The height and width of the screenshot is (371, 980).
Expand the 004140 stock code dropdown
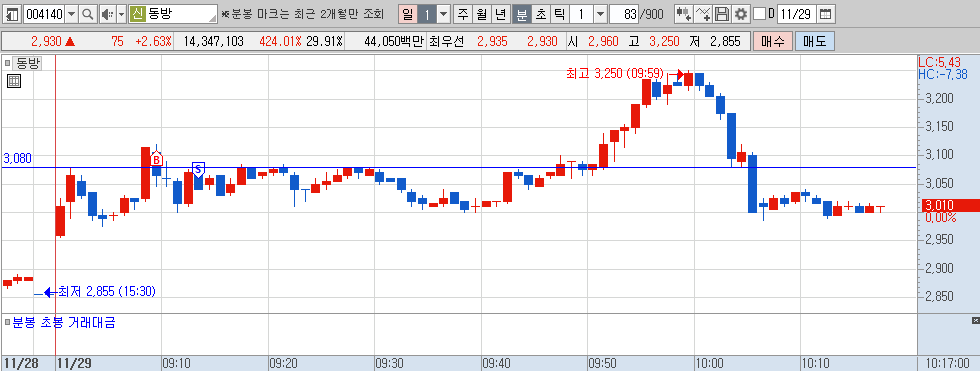(71, 14)
